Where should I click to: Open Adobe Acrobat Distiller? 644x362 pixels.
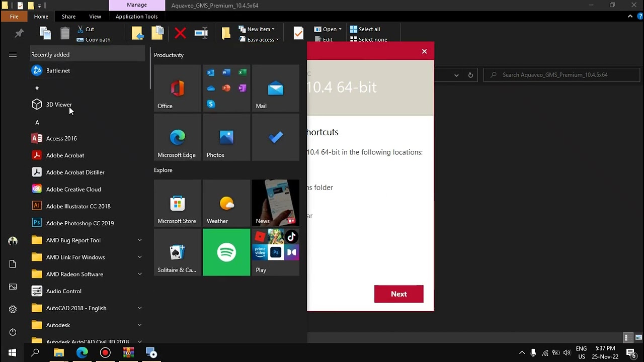(x=87, y=172)
